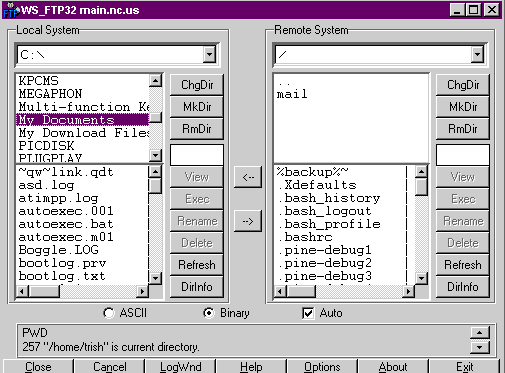505x373 pixels.
Task: Click the local RmDir button
Action: [x=197, y=129]
